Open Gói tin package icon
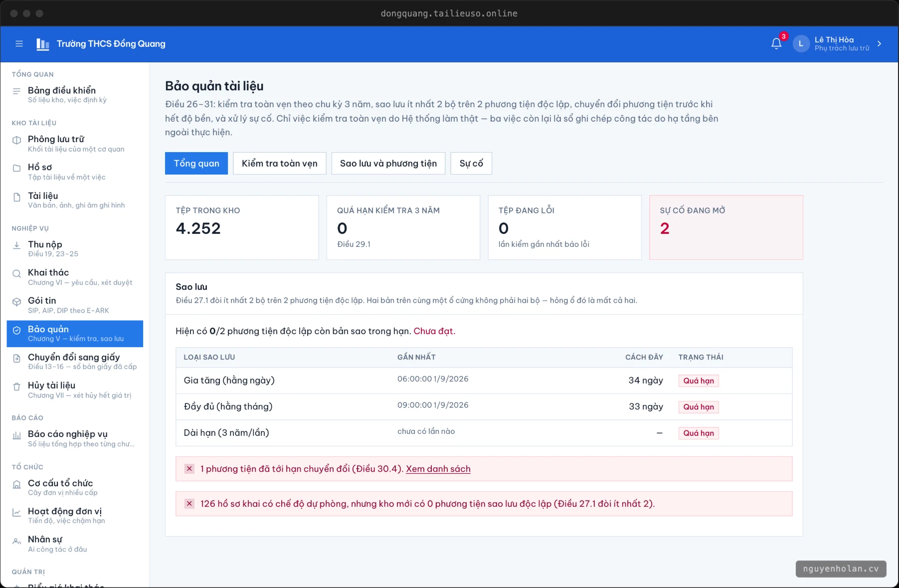 [16, 302]
